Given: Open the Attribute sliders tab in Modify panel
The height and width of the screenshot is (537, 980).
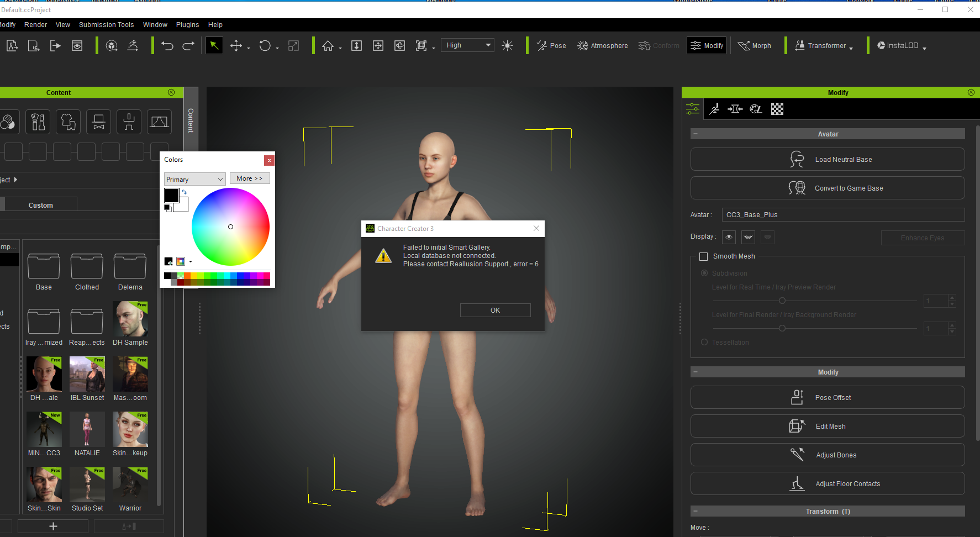Looking at the screenshot, I should click(693, 109).
